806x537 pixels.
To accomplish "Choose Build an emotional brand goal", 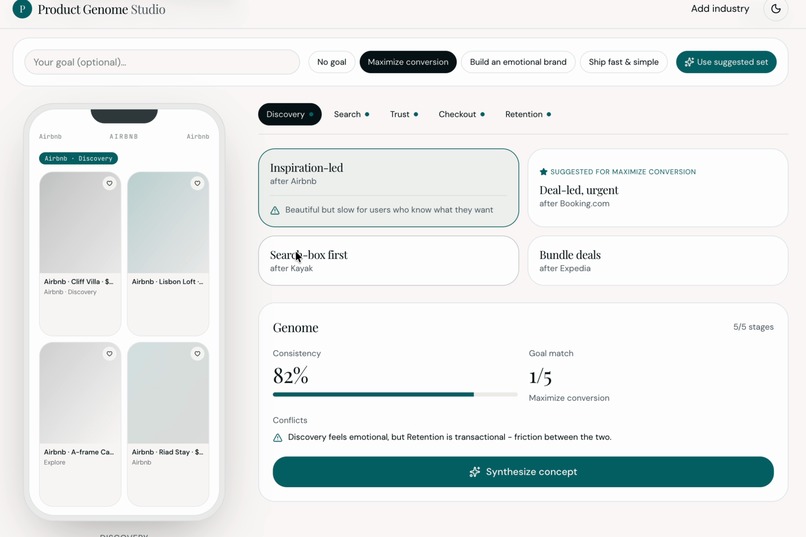I will pos(518,62).
